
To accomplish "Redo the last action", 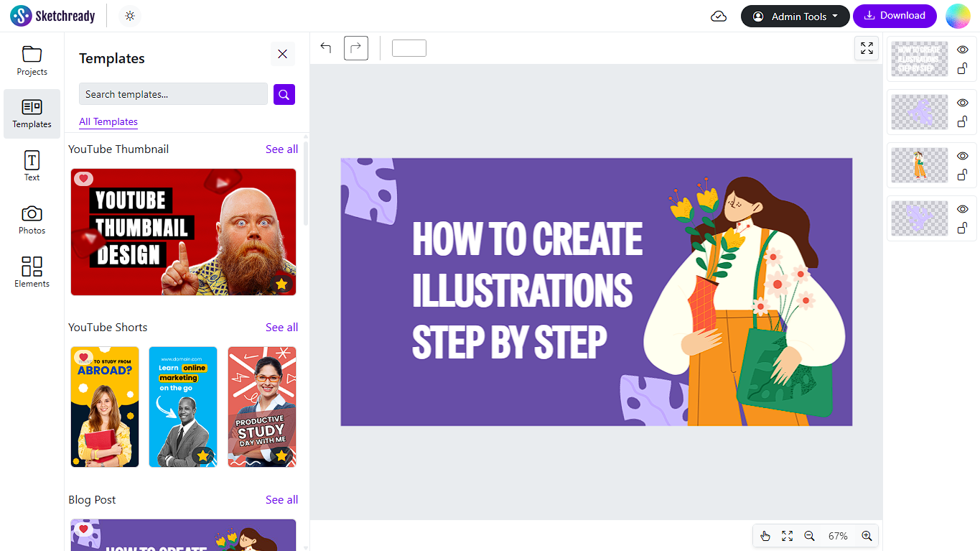I will [356, 48].
